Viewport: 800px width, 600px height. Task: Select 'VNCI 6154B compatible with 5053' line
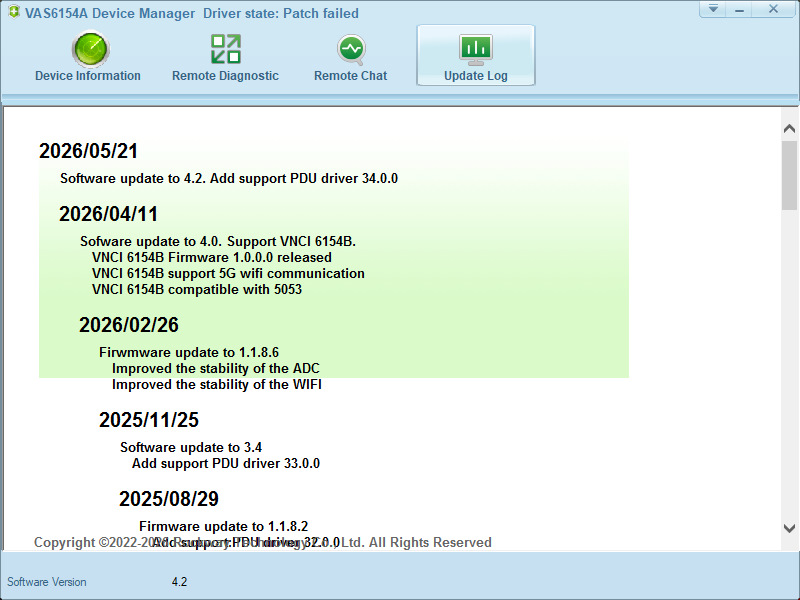click(x=196, y=290)
